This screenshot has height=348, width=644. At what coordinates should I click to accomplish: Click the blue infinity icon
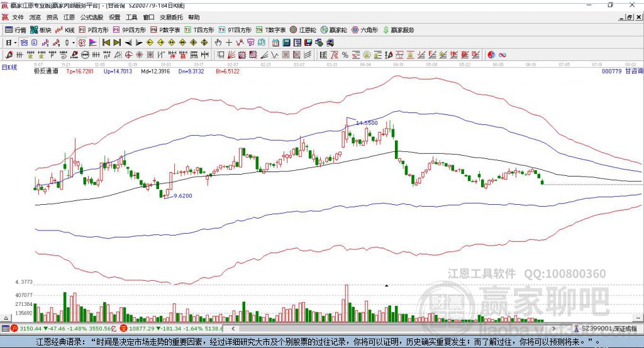click(x=502, y=55)
